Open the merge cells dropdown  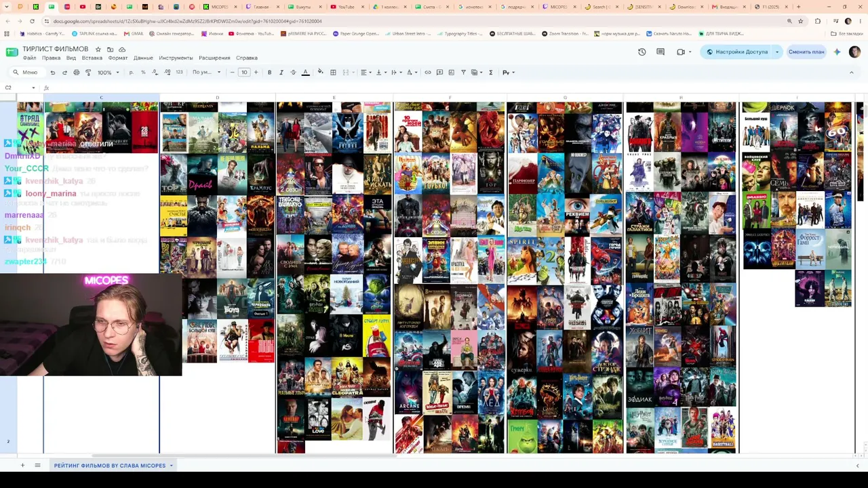[x=347, y=73]
